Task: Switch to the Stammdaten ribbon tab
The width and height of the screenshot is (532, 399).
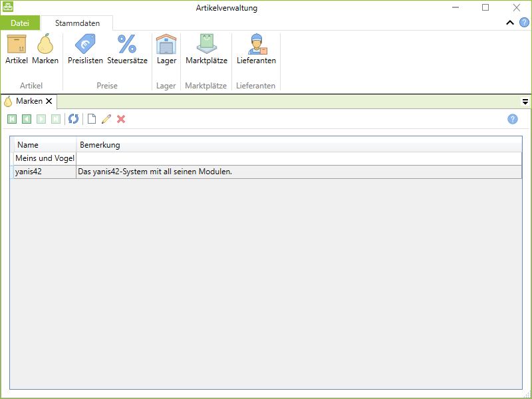Action: click(x=77, y=23)
